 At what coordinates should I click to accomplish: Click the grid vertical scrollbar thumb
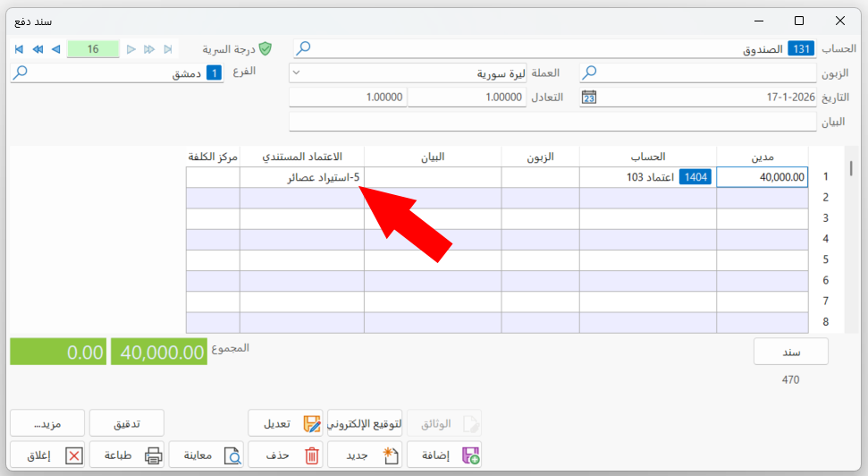(x=851, y=168)
